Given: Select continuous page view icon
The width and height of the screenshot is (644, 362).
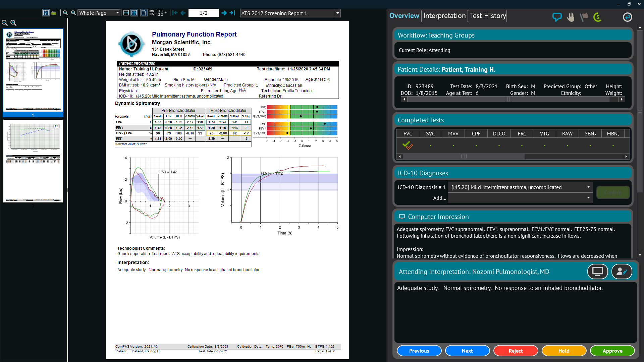Looking at the screenshot, I should pos(152,13).
